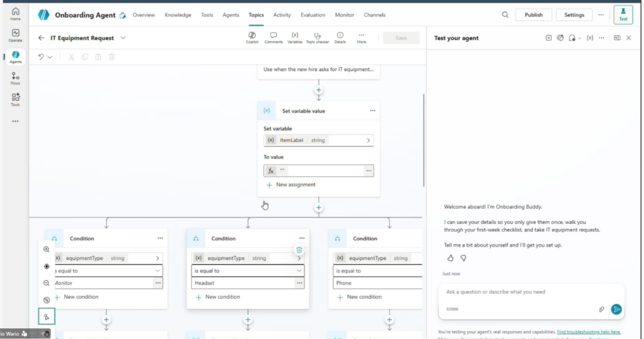Switch to the Activity tab
The width and height of the screenshot is (644, 339).
point(282,15)
